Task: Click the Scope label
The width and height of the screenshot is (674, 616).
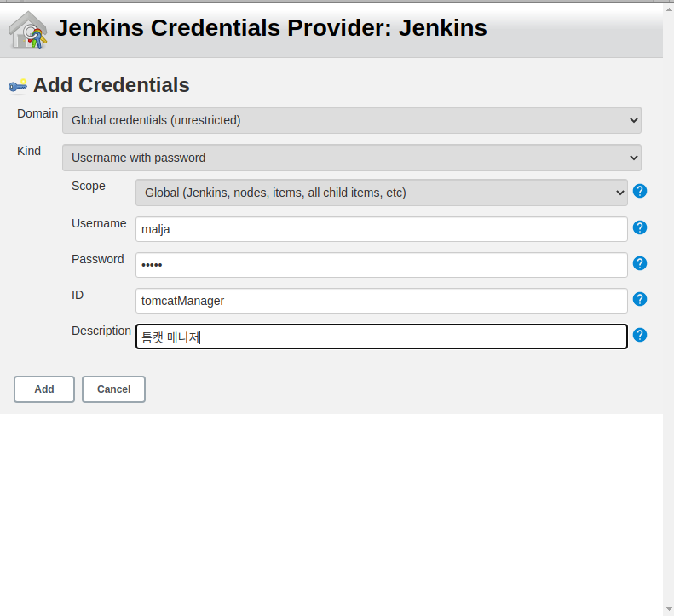Action: [x=88, y=186]
